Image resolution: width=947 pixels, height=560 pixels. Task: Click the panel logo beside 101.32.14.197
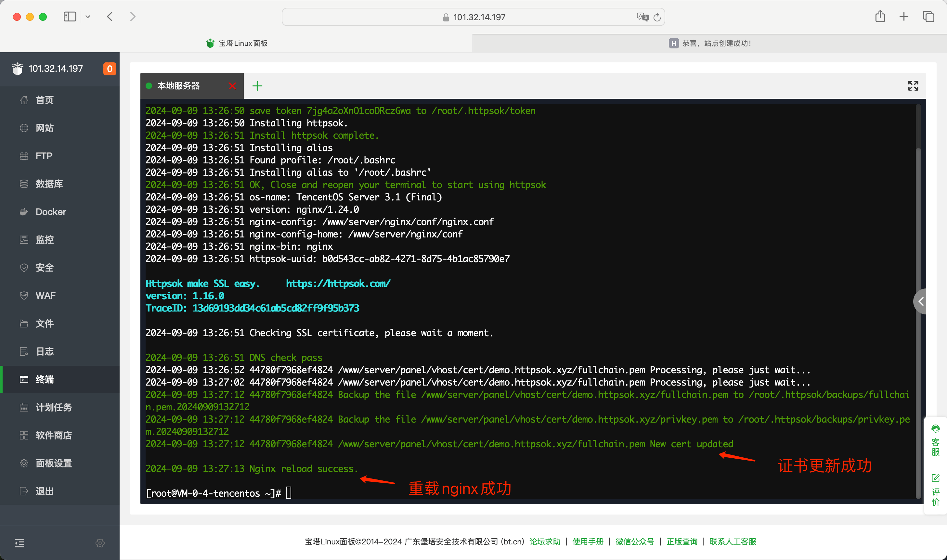[x=17, y=69]
